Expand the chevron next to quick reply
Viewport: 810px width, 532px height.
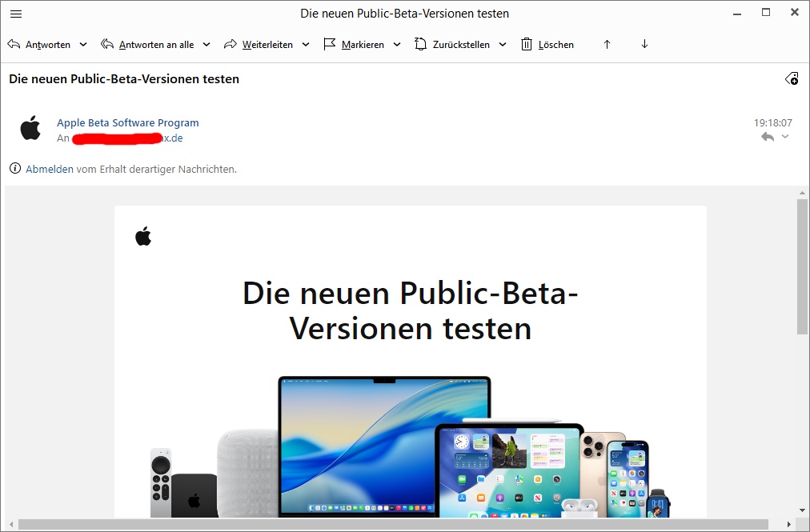point(785,137)
